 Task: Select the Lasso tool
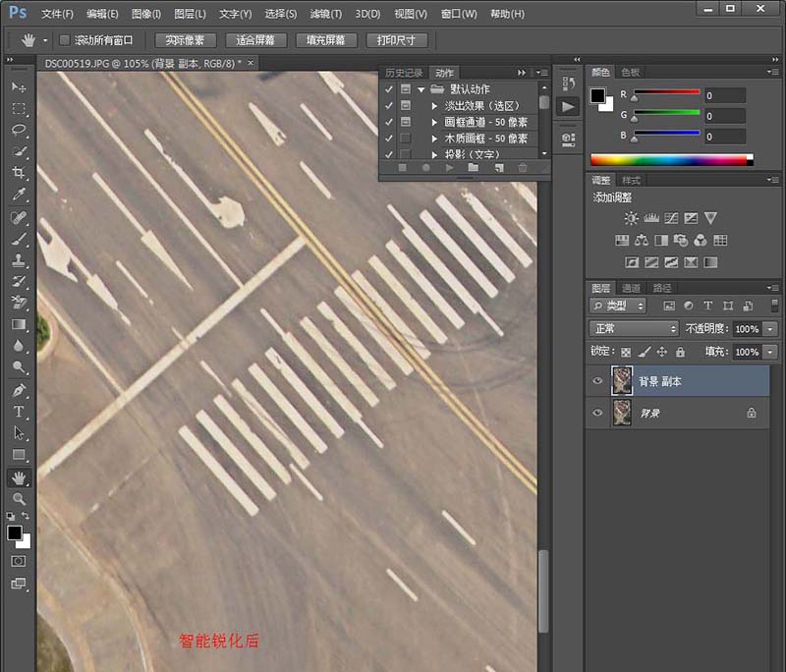(19, 130)
